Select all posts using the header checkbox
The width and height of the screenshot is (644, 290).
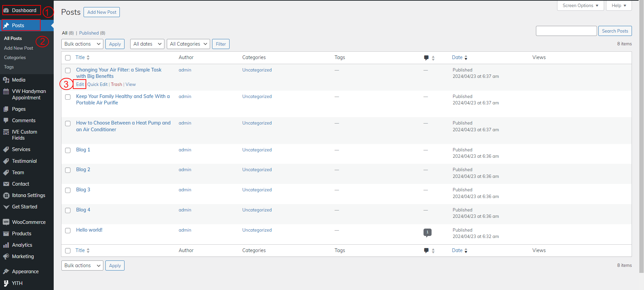point(68,58)
